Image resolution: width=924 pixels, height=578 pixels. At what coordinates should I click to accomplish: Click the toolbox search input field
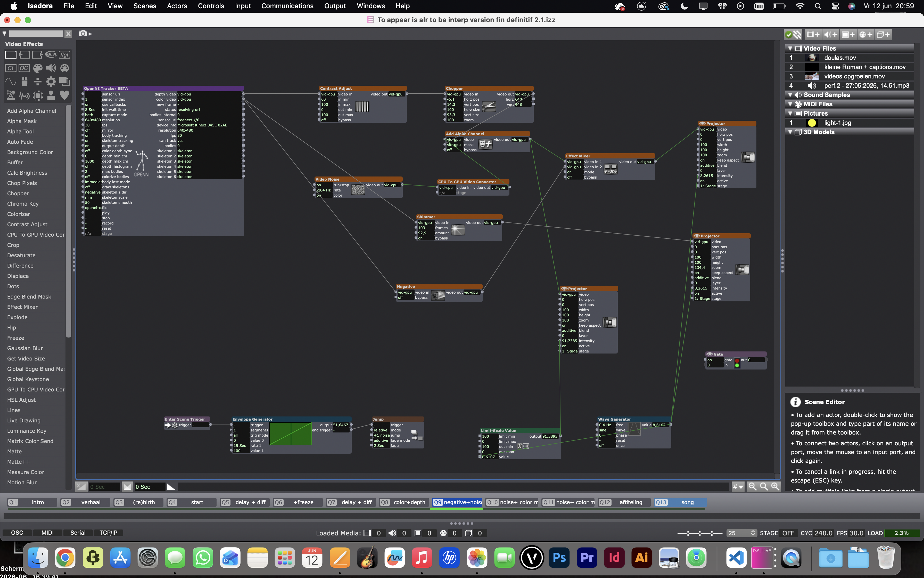pos(36,34)
